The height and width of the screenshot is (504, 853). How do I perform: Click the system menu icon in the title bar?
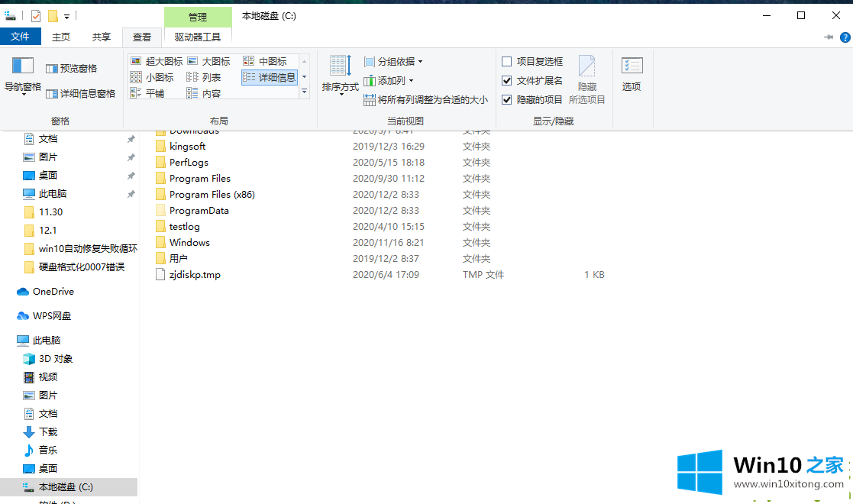pyautogui.click(x=10, y=16)
